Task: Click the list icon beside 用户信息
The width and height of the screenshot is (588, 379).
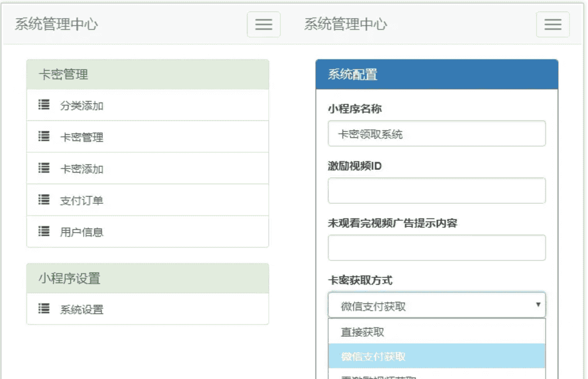Action: 44,231
